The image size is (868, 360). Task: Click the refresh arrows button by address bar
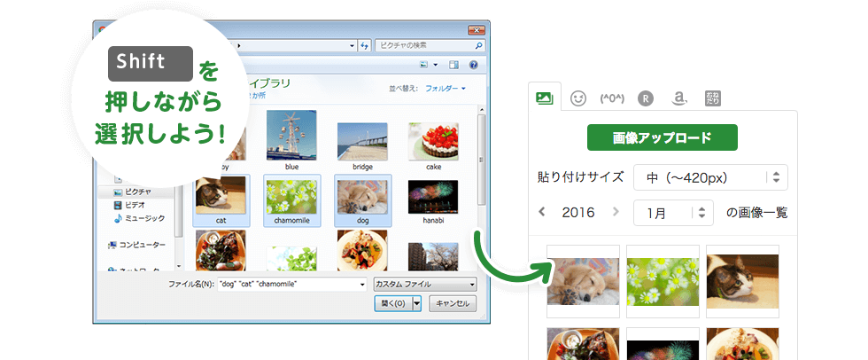click(x=365, y=45)
